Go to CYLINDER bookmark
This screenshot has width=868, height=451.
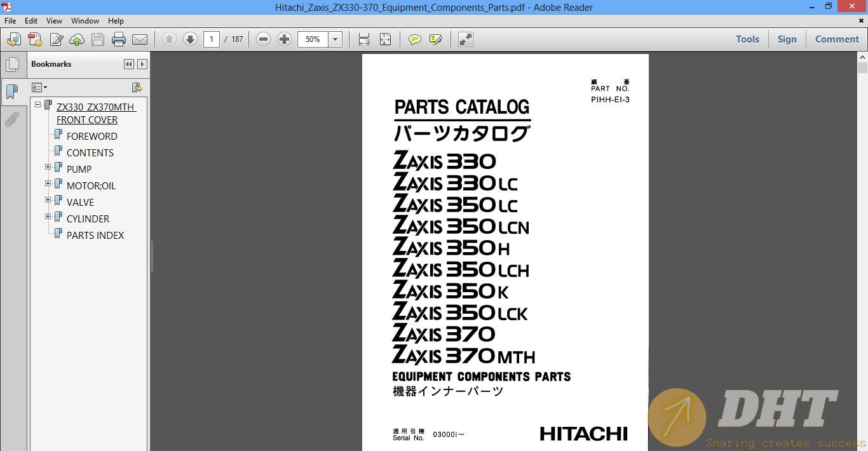tap(88, 219)
